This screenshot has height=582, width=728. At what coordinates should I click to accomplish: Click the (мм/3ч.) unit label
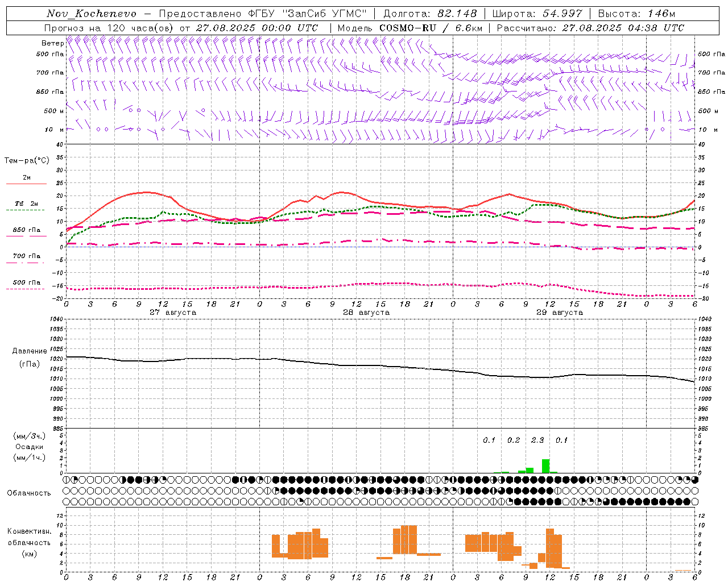[x=29, y=436]
